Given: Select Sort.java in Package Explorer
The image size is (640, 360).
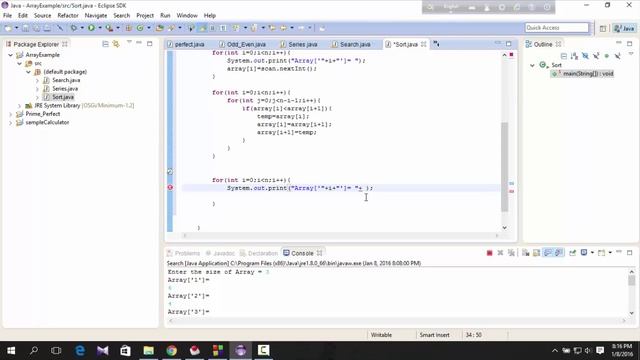Looking at the screenshot, I should pos(63,97).
